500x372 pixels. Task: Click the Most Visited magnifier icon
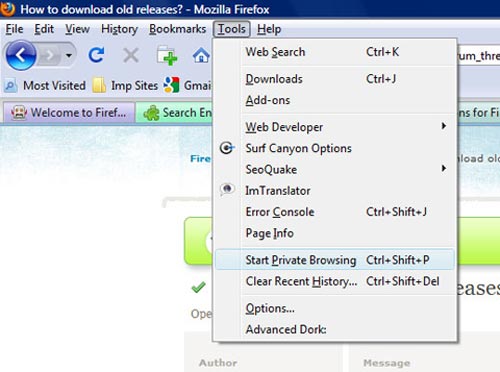coord(10,86)
